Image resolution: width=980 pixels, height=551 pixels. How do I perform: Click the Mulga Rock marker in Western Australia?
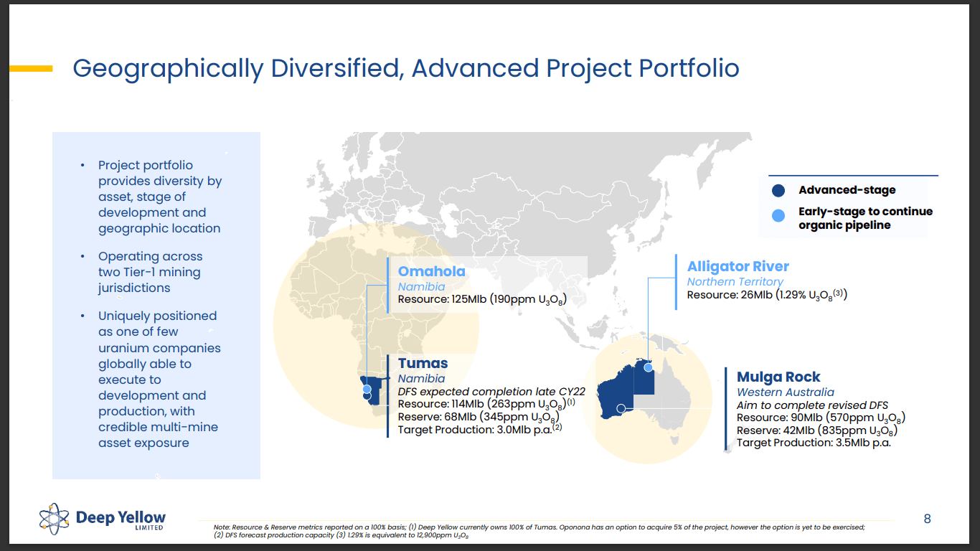pos(621,408)
